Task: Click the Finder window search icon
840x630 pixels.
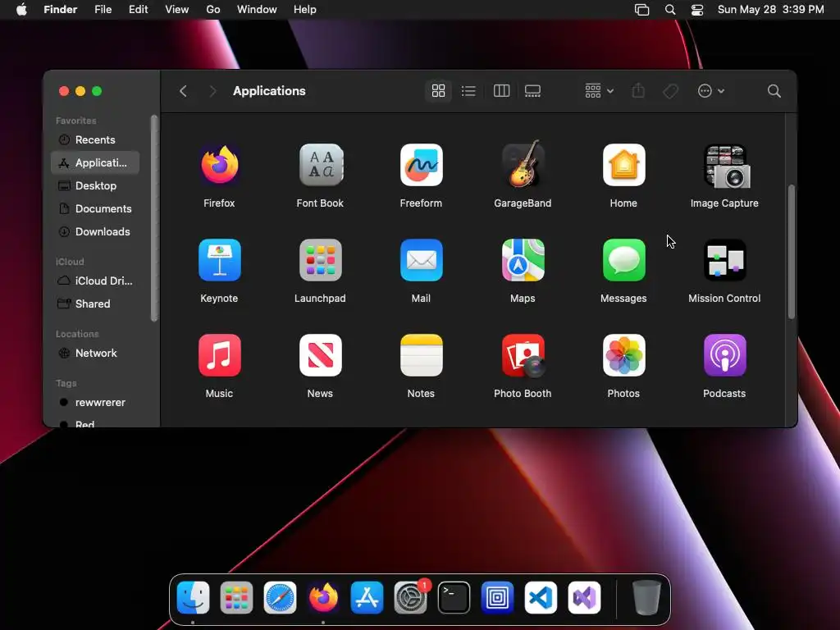Action: (x=774, y=91)
